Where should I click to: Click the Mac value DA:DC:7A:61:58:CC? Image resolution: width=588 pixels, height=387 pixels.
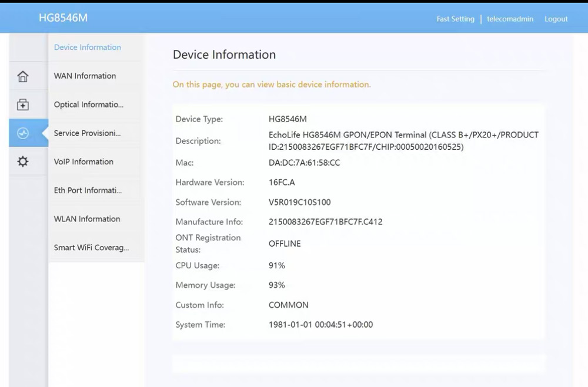pyautogui.click(x=304, y=163)
